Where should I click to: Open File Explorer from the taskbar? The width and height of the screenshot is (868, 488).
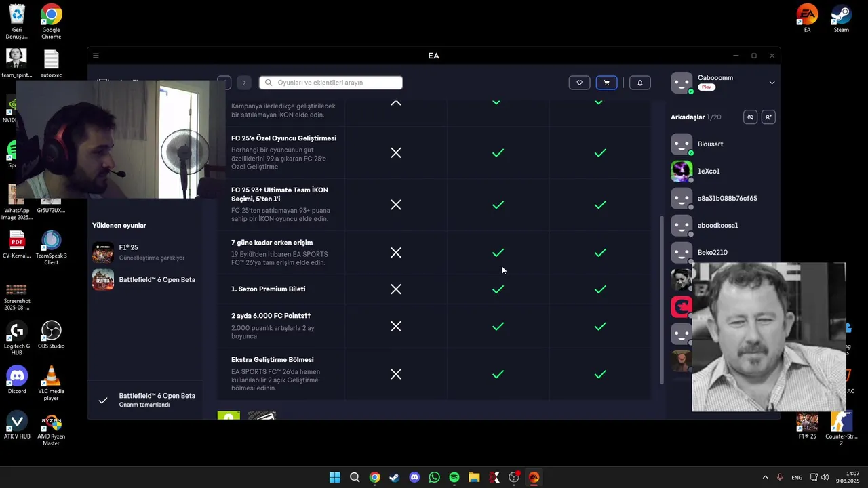(474, 477)
